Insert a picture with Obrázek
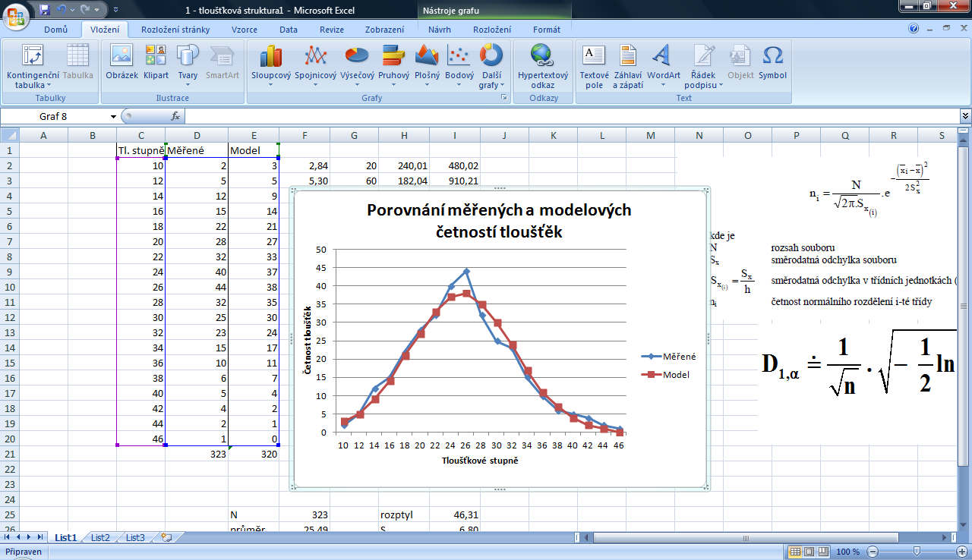Screen dimensions: 972x560 coord(121,63)
